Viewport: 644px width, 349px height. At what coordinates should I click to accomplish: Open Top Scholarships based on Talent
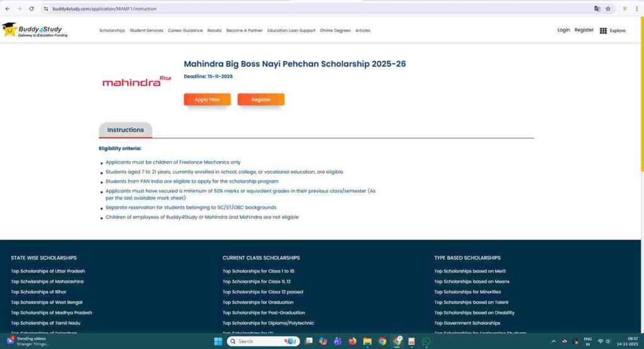pos(471,302)
